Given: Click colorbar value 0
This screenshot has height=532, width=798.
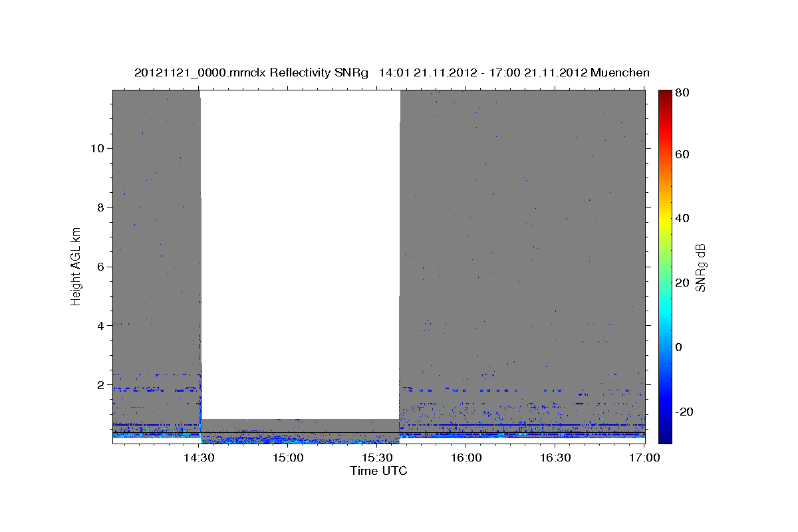Looking at the screenshot, I should point(678,347).
